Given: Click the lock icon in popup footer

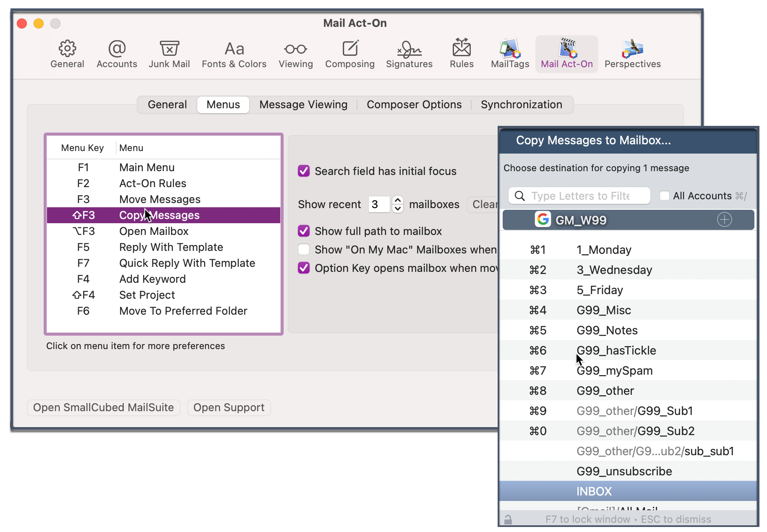Looking at the screenshot, I should [x=508, y=520].
